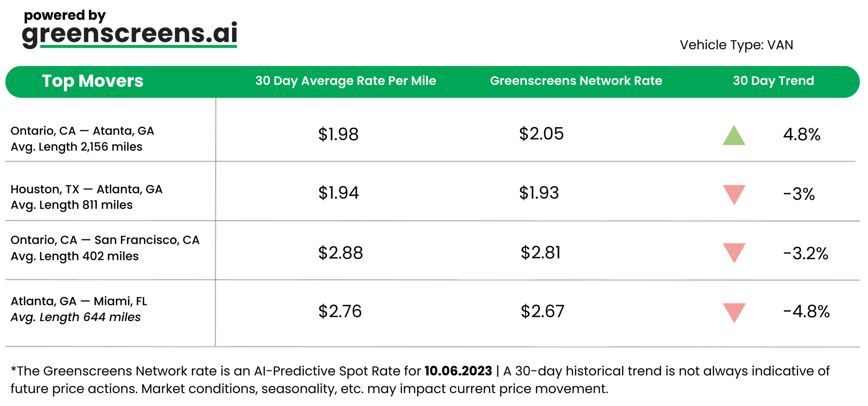
Task: Select the Top Movers header
Action: point(92,81)
